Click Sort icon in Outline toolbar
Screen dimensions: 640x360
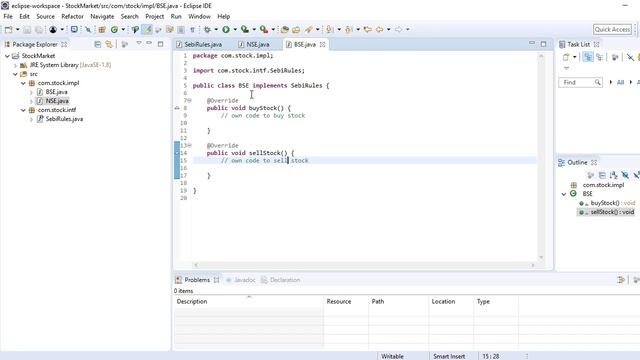613,175
